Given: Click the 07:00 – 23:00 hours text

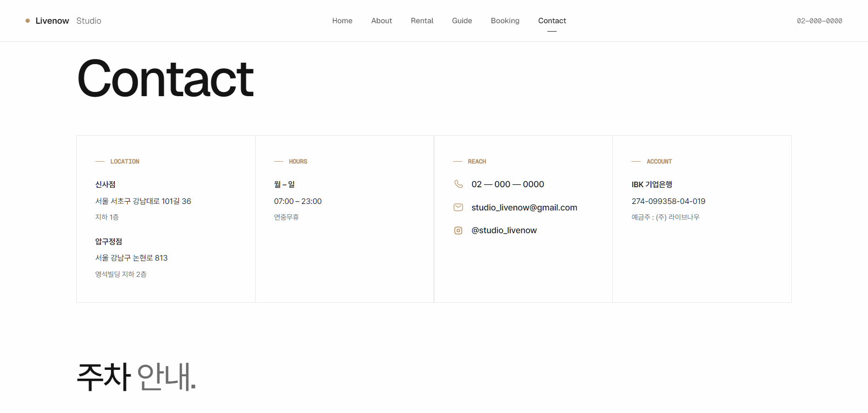Looking at the screenshot, I should [x=298, y=201].
